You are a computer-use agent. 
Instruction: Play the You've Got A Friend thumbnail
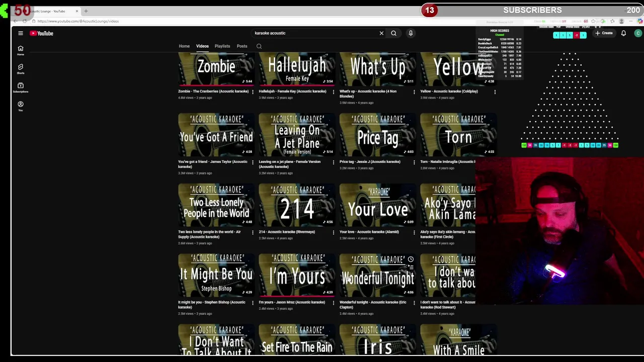(x=216, y=134)
